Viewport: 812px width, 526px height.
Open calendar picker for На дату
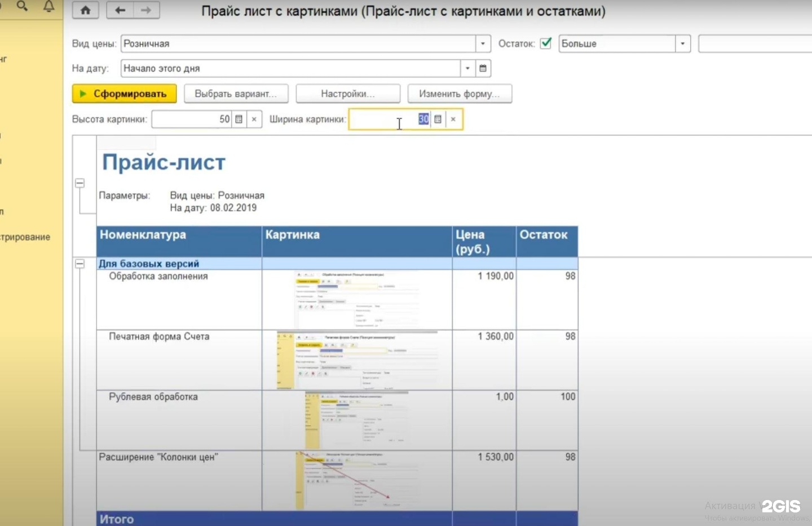(x=483, y=68)
